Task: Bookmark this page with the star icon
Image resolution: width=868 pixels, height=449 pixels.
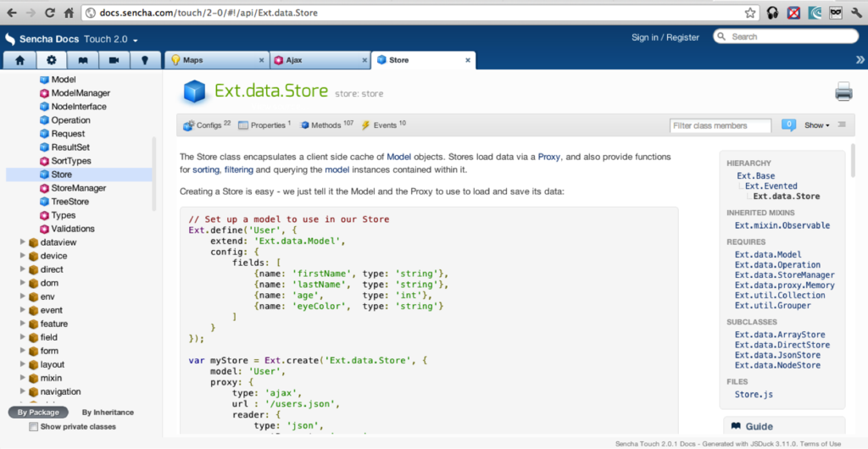Action: (750, 12)
